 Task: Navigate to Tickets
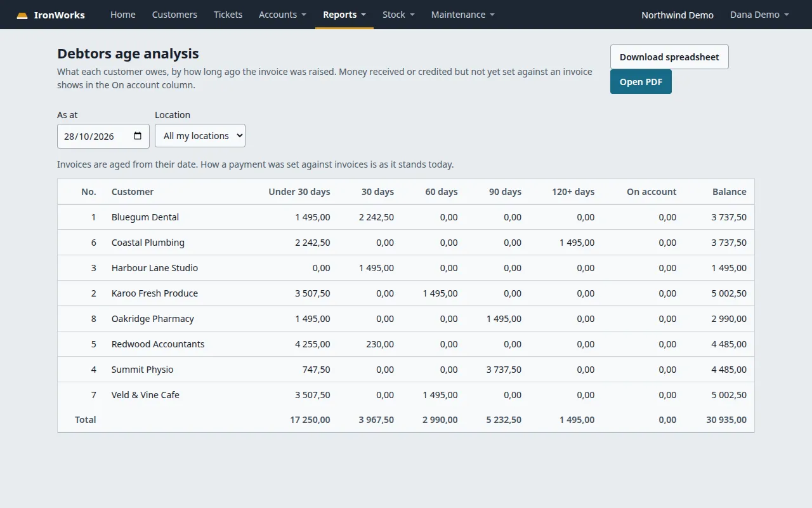click(x=228, y=15)
